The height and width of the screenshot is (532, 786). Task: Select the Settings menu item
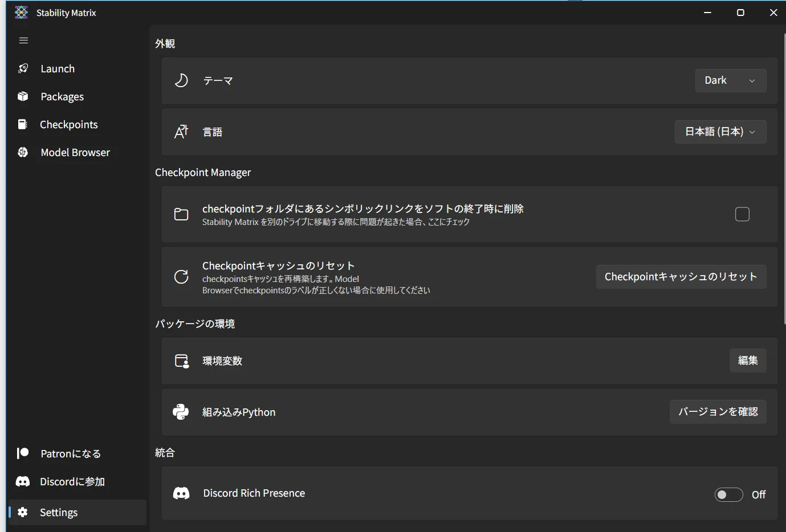tap(78, 512)
